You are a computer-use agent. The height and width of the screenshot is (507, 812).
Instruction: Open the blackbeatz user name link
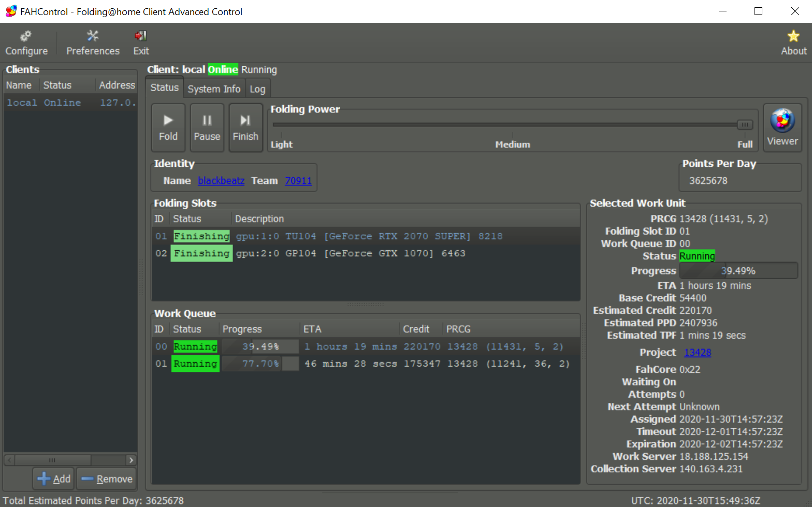tap(221, 181)
